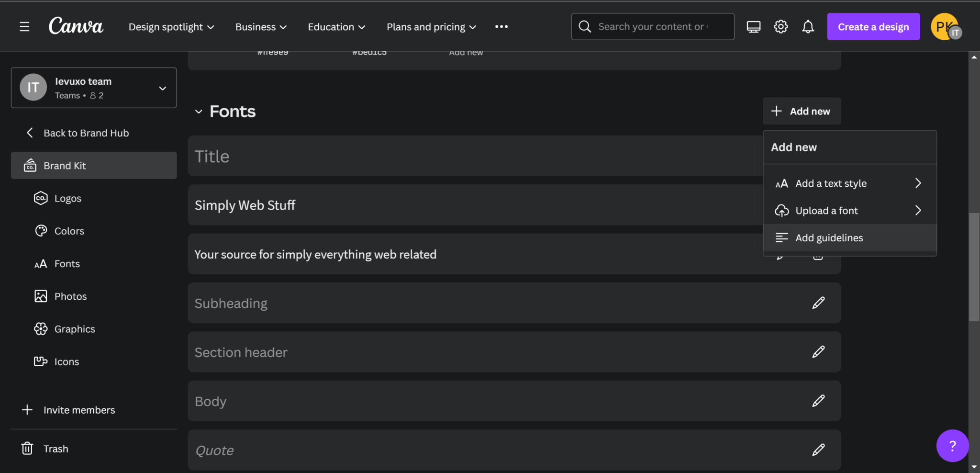
Task: Click the Canva logo
Action: click(x=76, y=26)
